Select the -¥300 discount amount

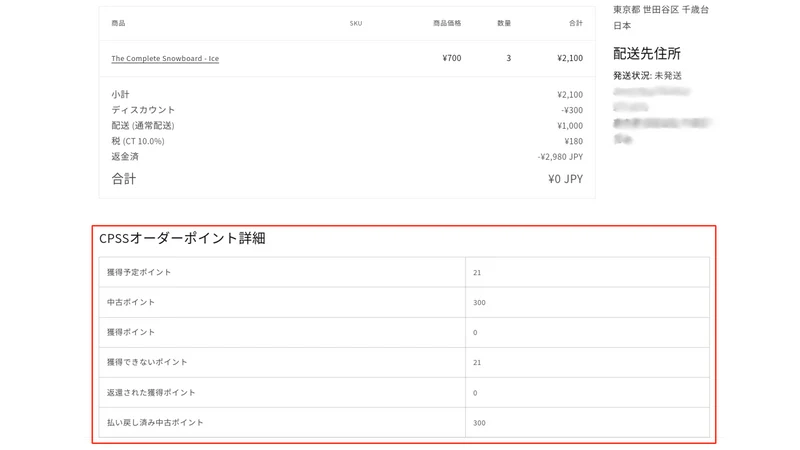tap(572, 110)
